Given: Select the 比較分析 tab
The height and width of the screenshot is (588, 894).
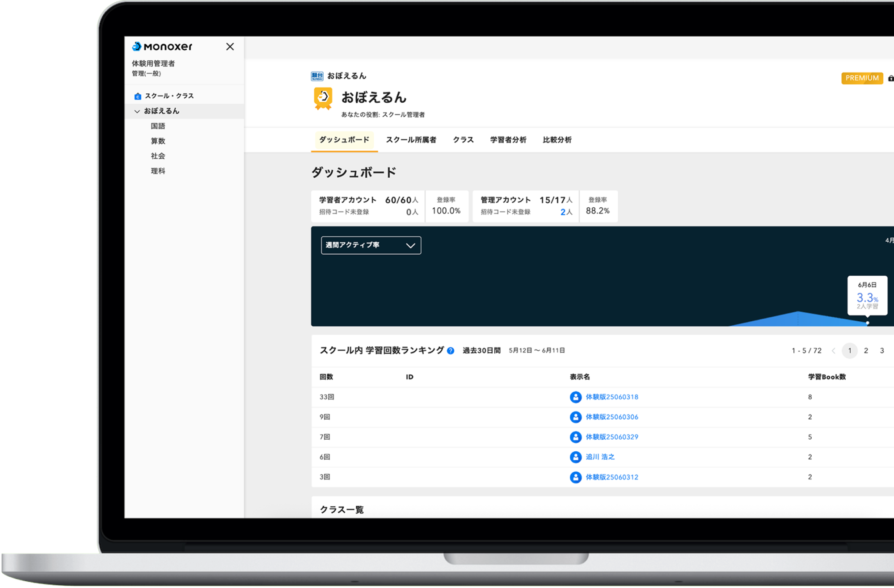Looking at the screenshot, I should [557, 140].
